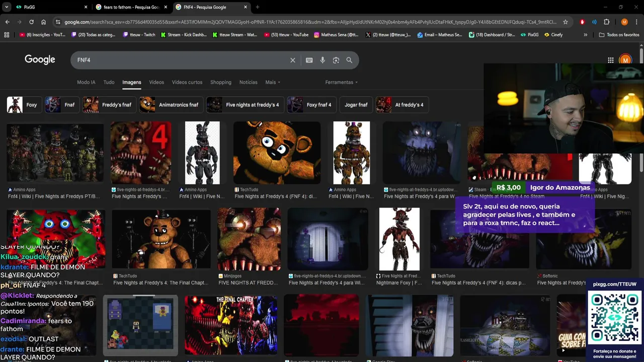Select the Vídeos results tab

click(156, 82)
